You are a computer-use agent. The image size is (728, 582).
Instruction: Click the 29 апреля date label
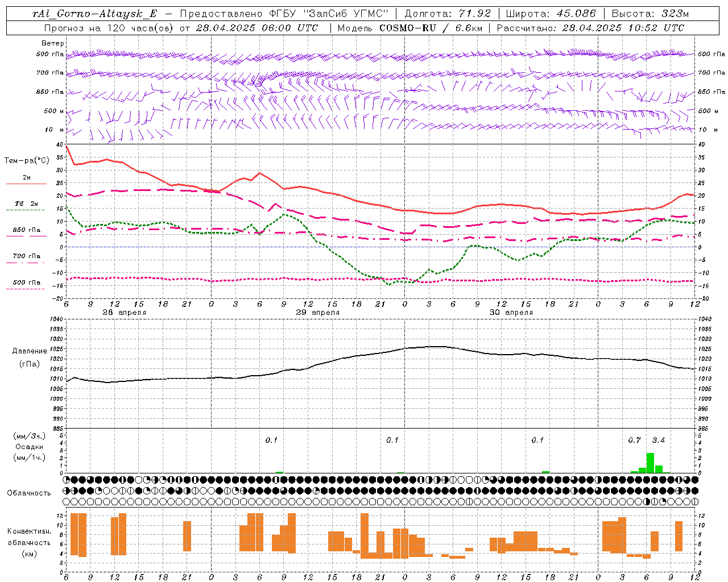click(x=317, y=313)
